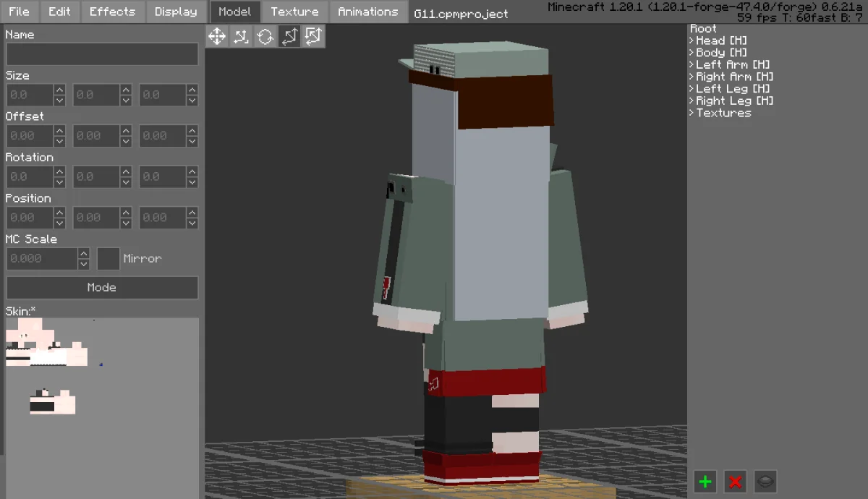Image resolution: width=868 pixels, height=499 pixels.
Task: Click the Minecraft 1.20.1 version text
Action: [705, 7]
